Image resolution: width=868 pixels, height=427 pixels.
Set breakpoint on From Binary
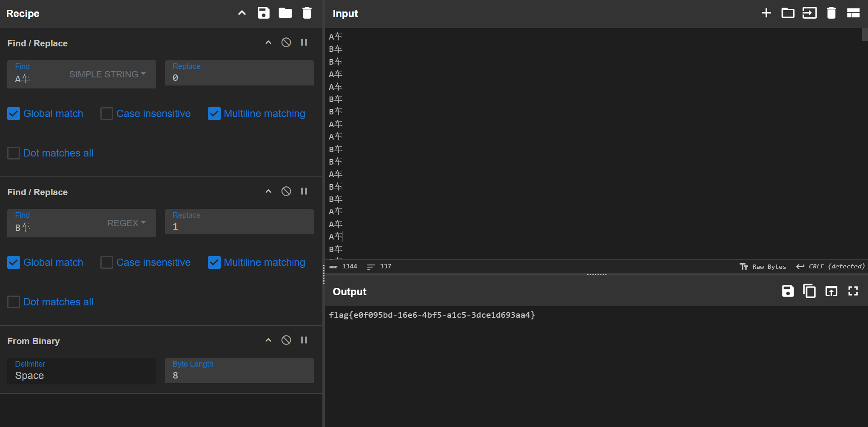coord(304,340)
